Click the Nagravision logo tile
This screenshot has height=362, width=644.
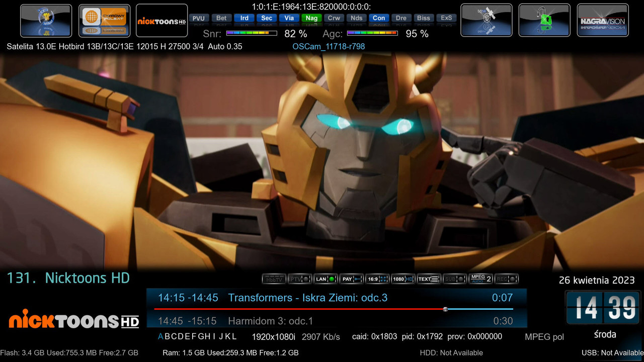click(603, 21)
